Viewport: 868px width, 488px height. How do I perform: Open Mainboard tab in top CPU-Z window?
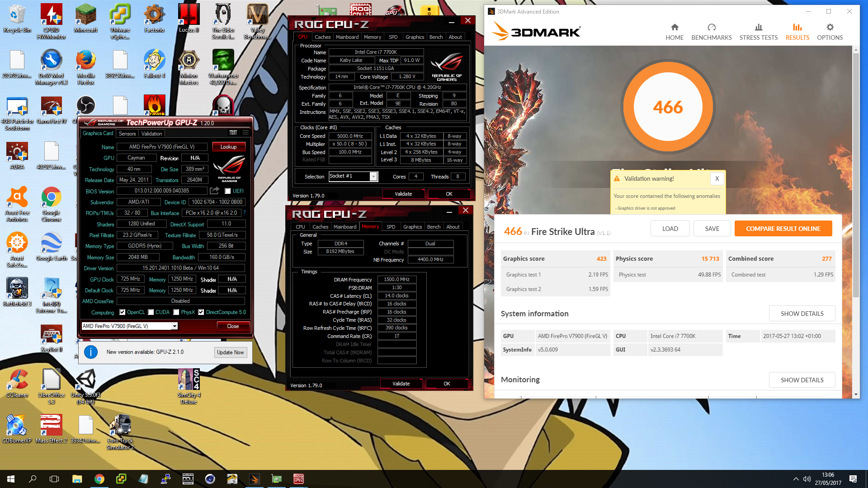coord(347,37)
